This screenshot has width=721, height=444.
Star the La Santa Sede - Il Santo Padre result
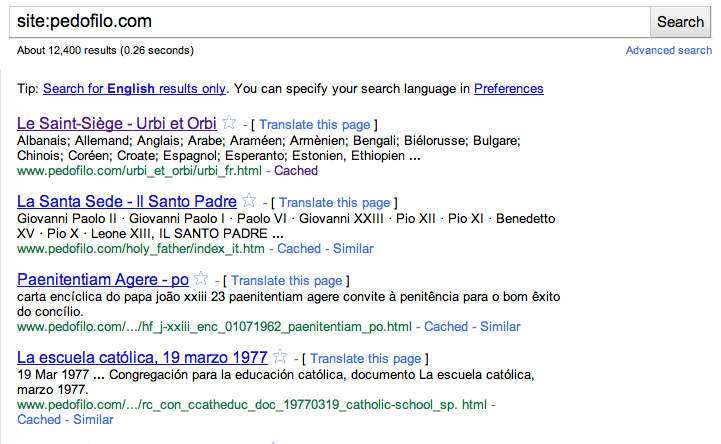(249, 201)
